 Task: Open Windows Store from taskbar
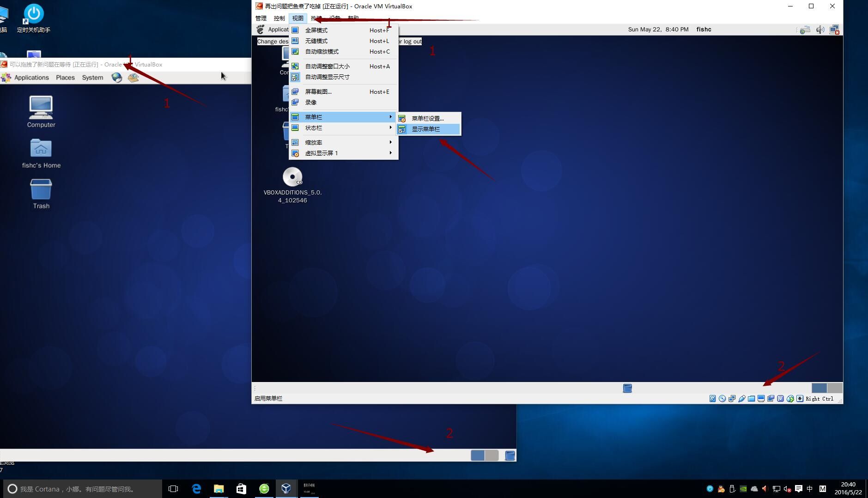241,489
